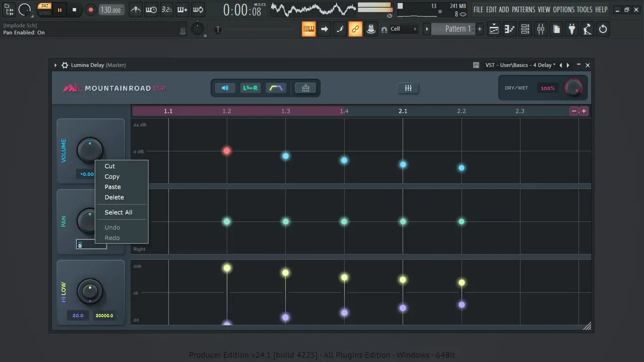Expand pattern list arrow left of Pattern 1

tap(427, 29)
